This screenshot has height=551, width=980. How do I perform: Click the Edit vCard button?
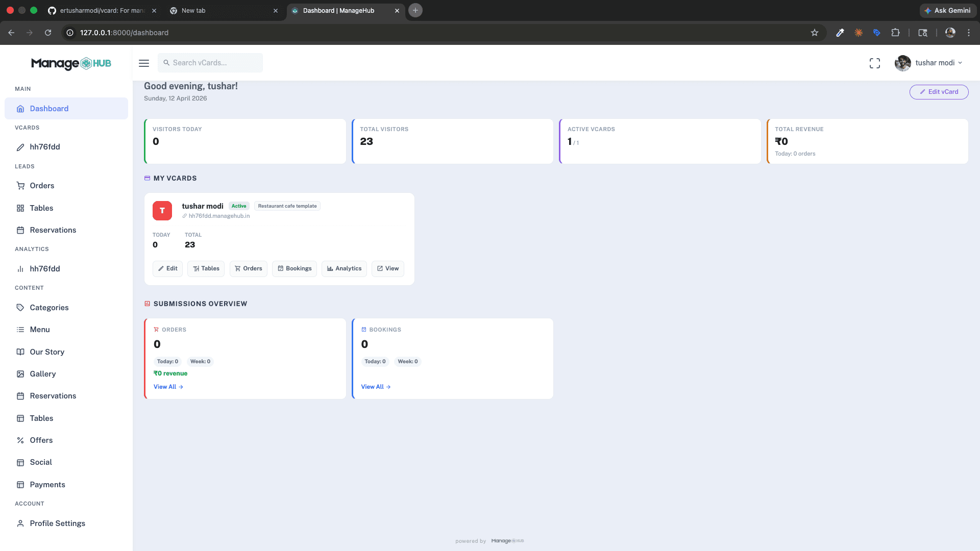point(939,92)
